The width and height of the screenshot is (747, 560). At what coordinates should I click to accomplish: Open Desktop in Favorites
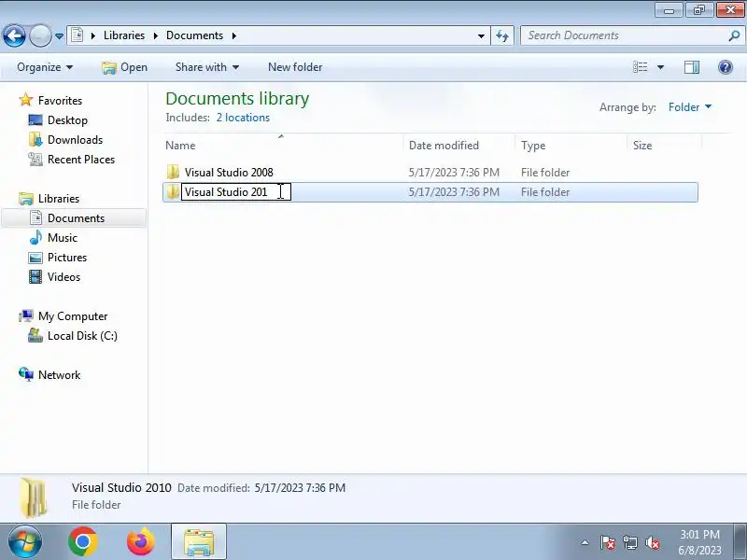(67, 120)
